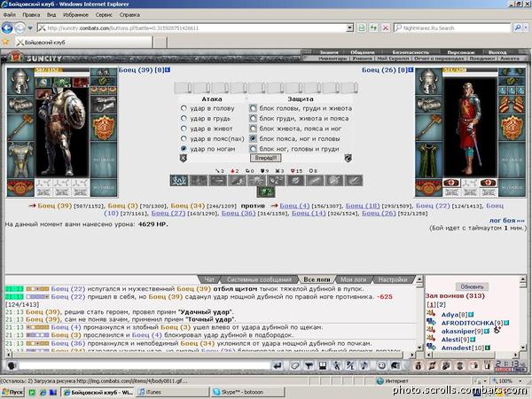The width and height of the screenshot is (532, 399).
Task: Click the walking figure icon in chat toolbar
Action: pyautogui.click(x=337, y=365)
